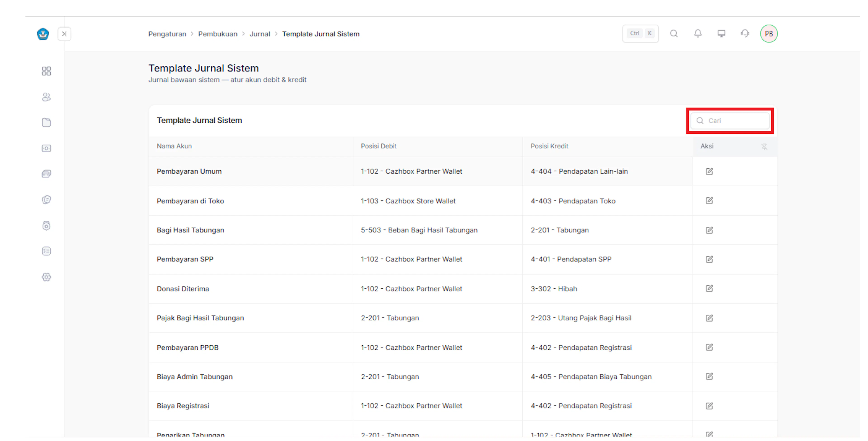Click the unpin icon in the Aksi header
This screenshot has height=441, width=868.
[764, 146]
